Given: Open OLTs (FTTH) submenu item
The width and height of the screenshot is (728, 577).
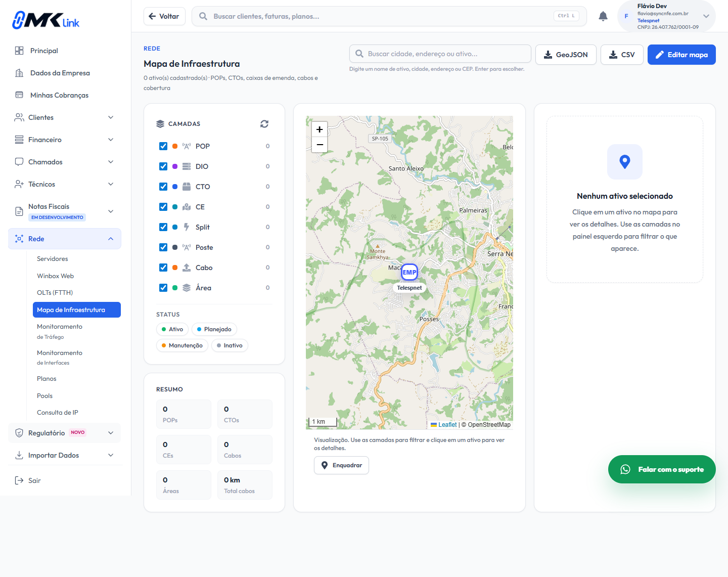Looking at the screenshot, I should (77, 293).
